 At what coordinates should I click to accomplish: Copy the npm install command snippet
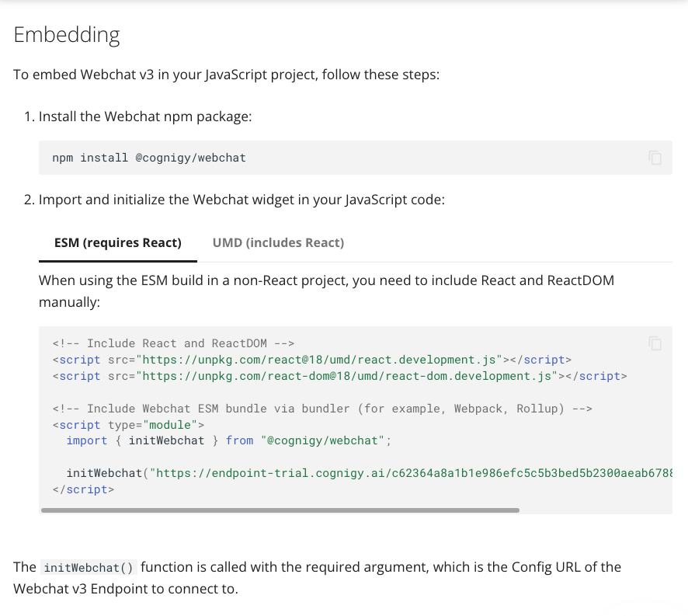[x=655, y=158]
